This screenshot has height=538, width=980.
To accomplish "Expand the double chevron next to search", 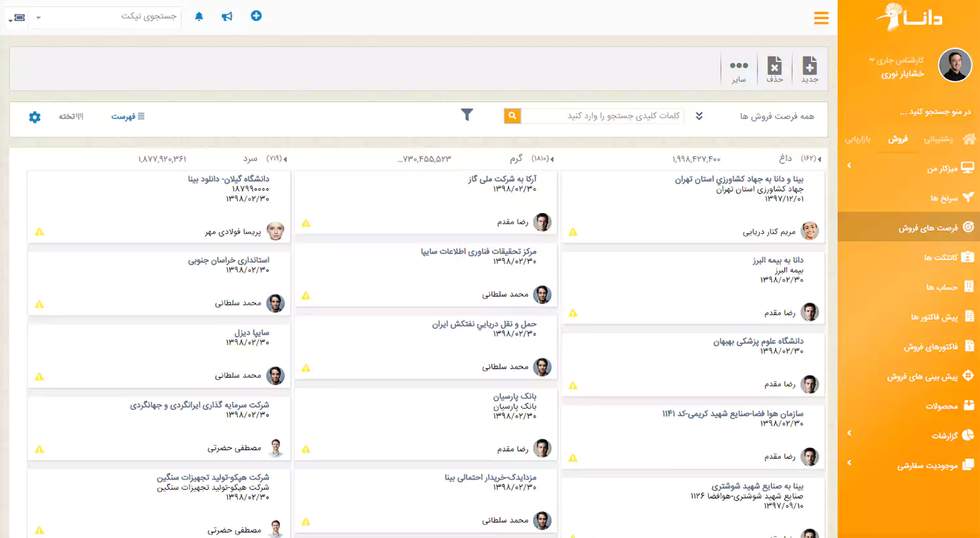I will click(699, 116).
